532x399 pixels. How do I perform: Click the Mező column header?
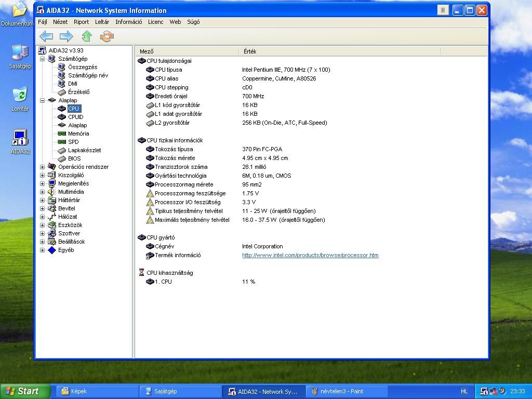(x=187, y=51)
